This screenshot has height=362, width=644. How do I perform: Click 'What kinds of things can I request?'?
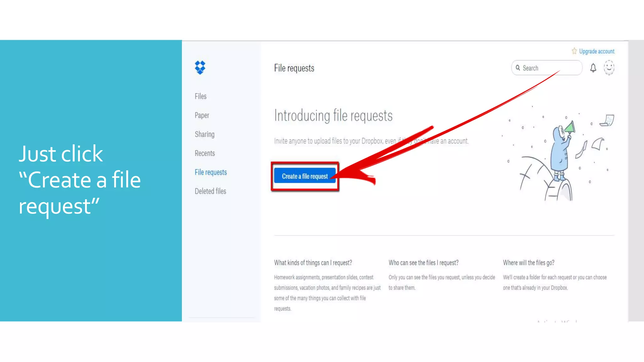click(313, 263)
